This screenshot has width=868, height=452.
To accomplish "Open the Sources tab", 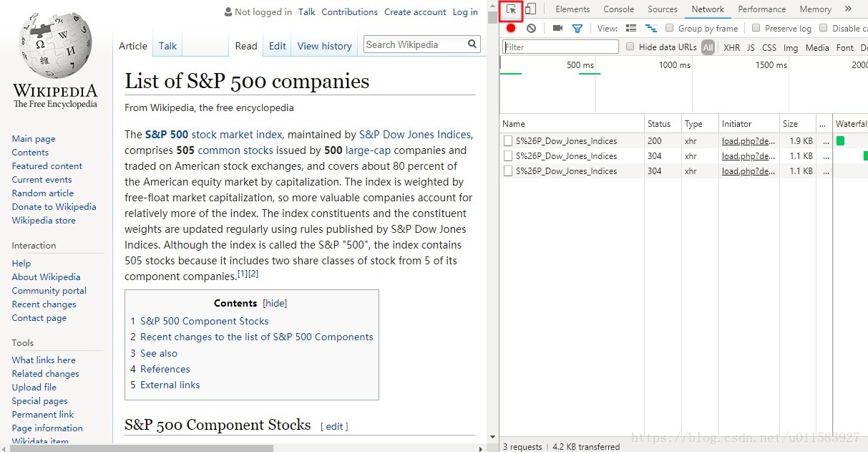I will pos(663,9).
